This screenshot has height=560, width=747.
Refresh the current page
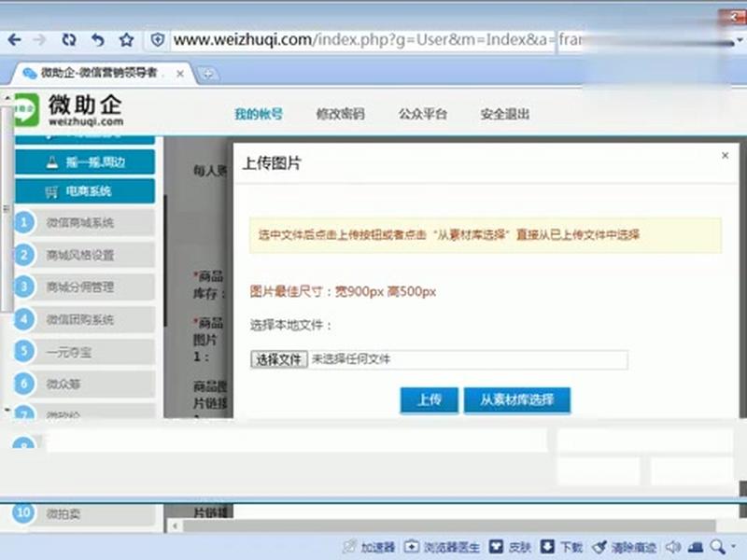tap(68, 41)
